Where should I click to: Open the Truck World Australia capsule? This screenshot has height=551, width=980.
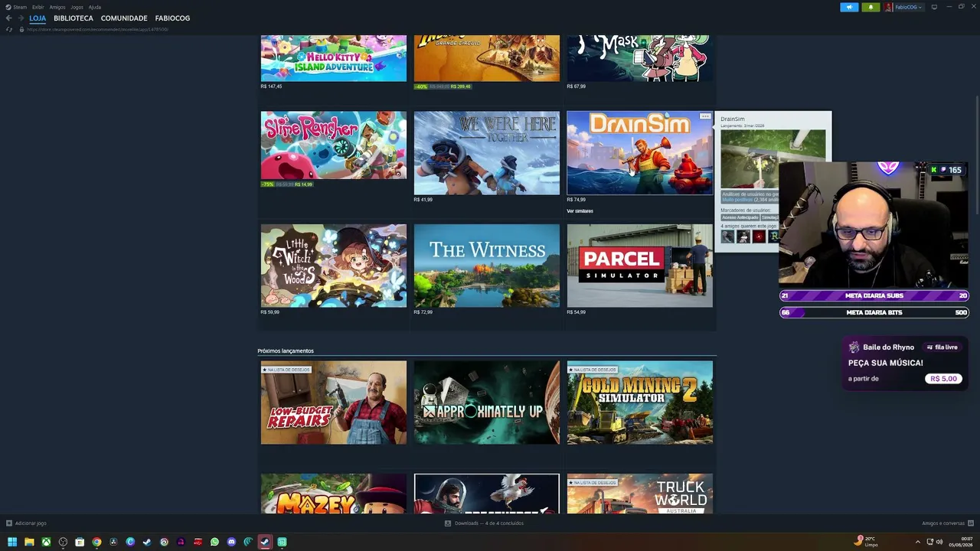point(640,494)
